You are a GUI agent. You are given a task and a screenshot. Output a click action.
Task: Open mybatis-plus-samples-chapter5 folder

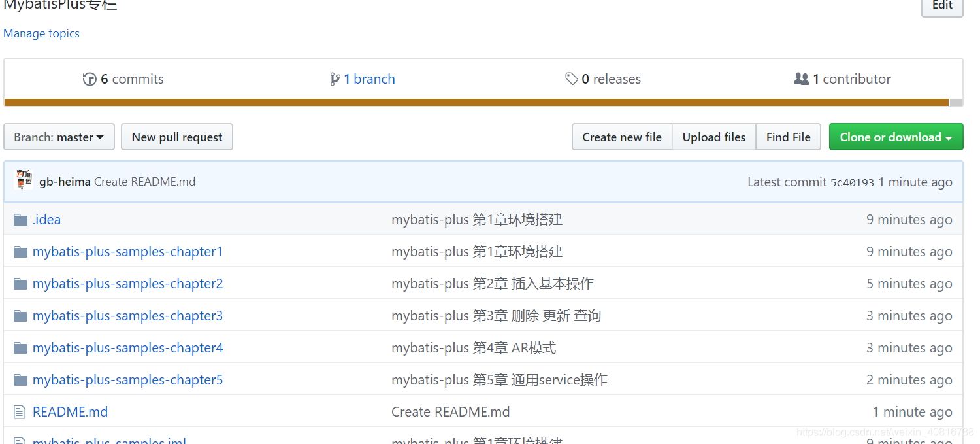click(127, 380)
